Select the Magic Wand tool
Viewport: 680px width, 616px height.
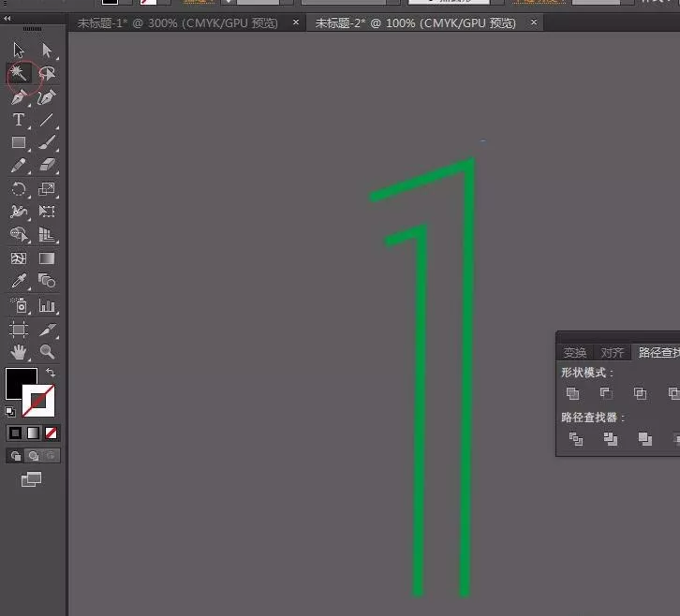pyautogui.click(x=19, y=73)
